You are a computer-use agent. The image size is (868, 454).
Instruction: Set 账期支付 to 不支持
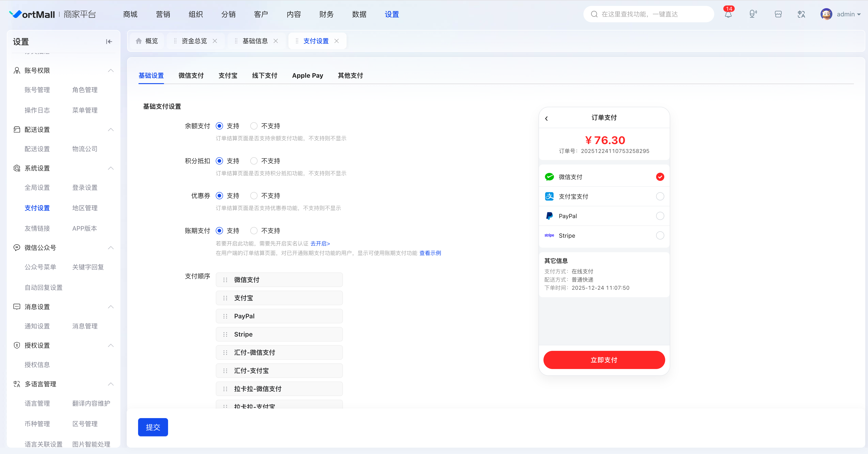pos(254,231)
